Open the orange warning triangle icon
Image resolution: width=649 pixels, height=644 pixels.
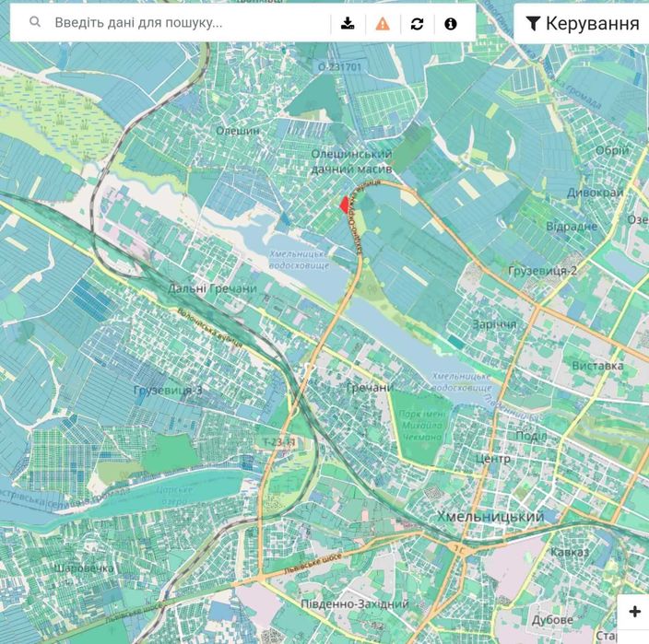click(x=383, y=24)
